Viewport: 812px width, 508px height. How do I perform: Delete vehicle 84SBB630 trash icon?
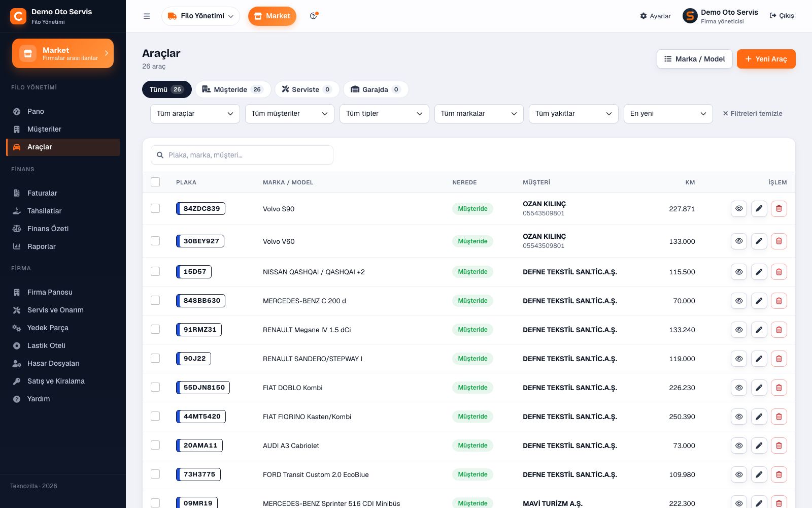[x=779, y=301]
